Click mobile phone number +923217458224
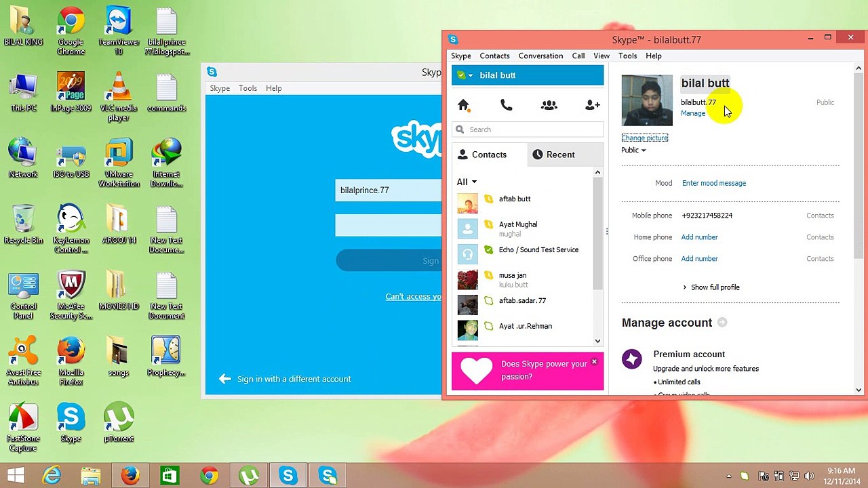The width and height of the screenshot is (868, 488). 707,216
